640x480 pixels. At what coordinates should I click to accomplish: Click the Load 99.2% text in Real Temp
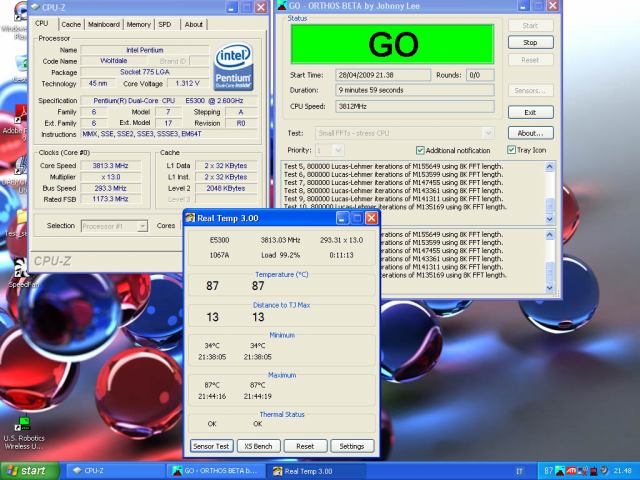[x=280, y=255]
